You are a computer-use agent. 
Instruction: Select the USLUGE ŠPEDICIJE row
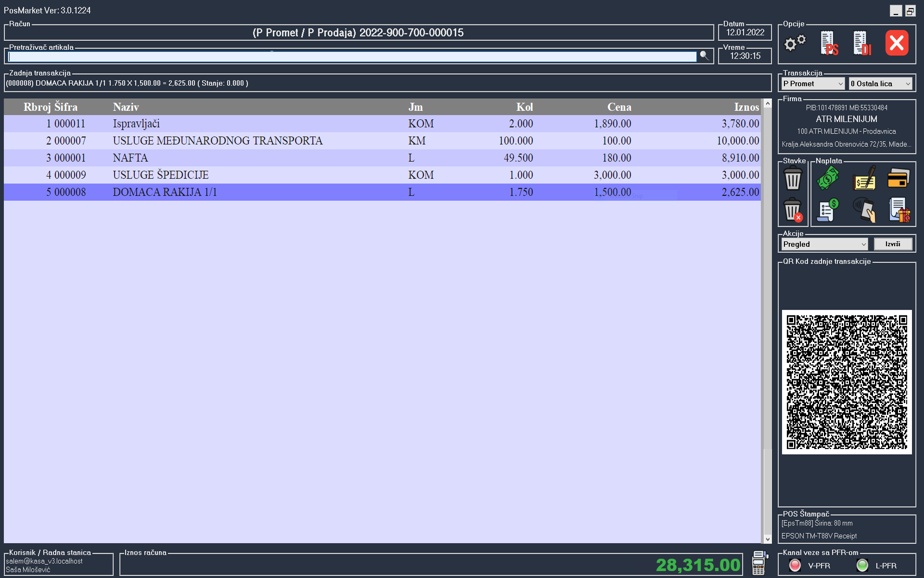point(382,175)
